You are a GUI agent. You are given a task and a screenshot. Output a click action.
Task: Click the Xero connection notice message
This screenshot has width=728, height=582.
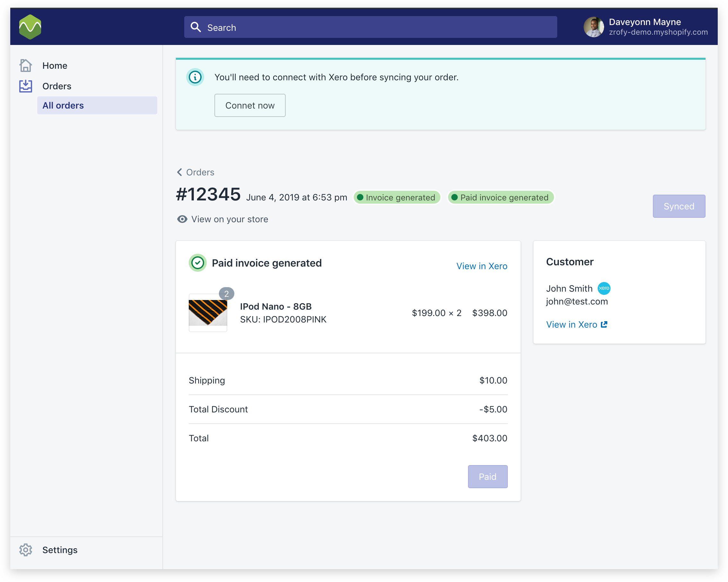tap(336, 77)
